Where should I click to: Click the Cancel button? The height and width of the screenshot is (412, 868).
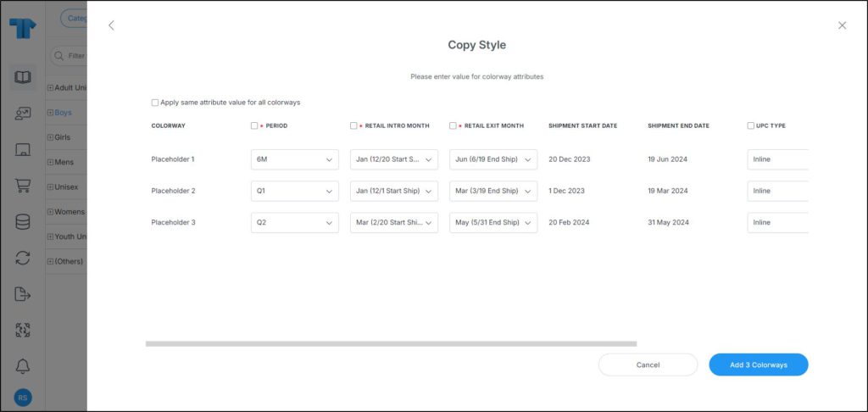click(648, 365)
